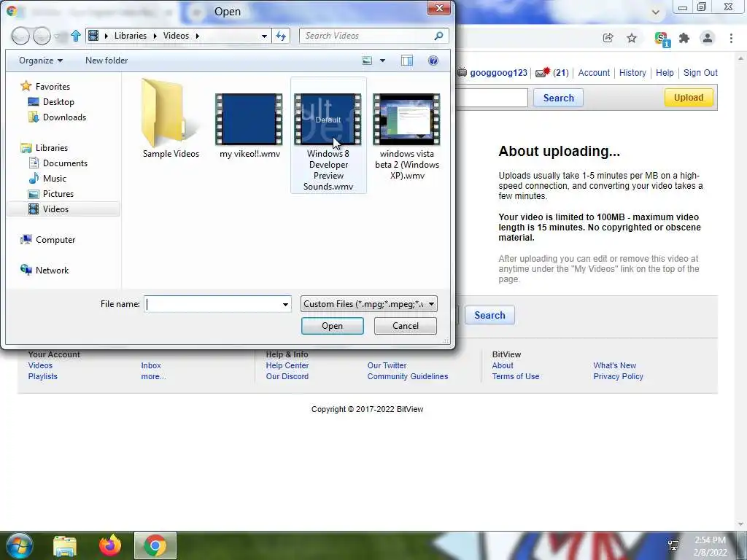
Task: Click the Open button in the dialog
Action: point(332,326)
